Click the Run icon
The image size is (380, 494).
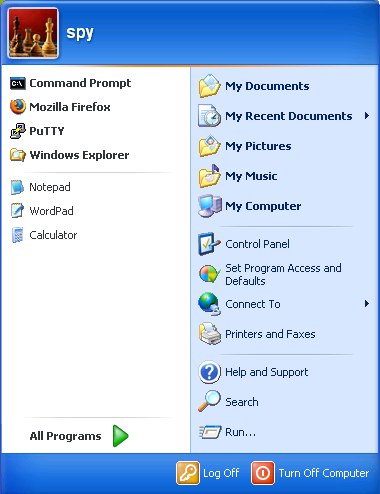click(x=210, y=432)
